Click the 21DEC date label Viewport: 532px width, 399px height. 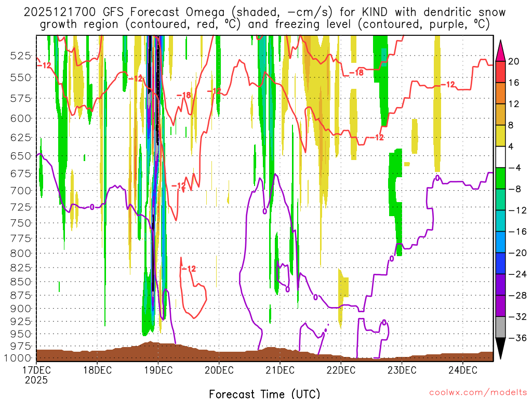280,370
